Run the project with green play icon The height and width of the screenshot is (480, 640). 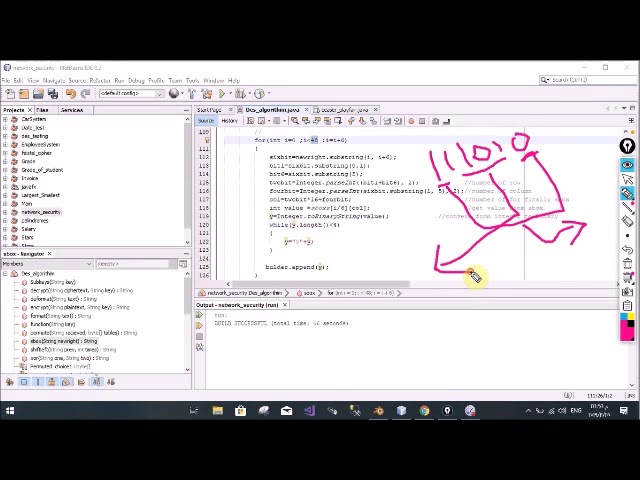[222, 94]
